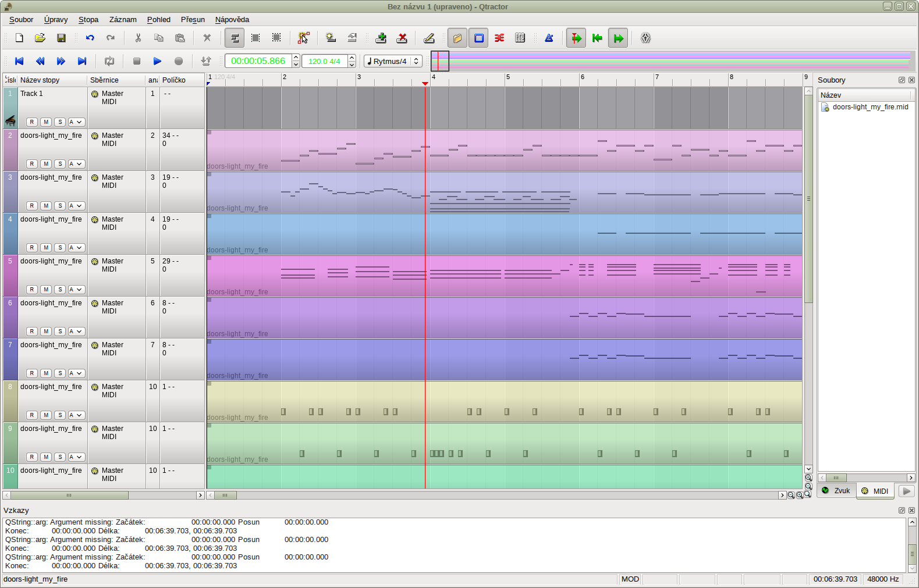This screenshot has width=919, height=588.
Task: Click the rewind transport button
Action: 40,61
